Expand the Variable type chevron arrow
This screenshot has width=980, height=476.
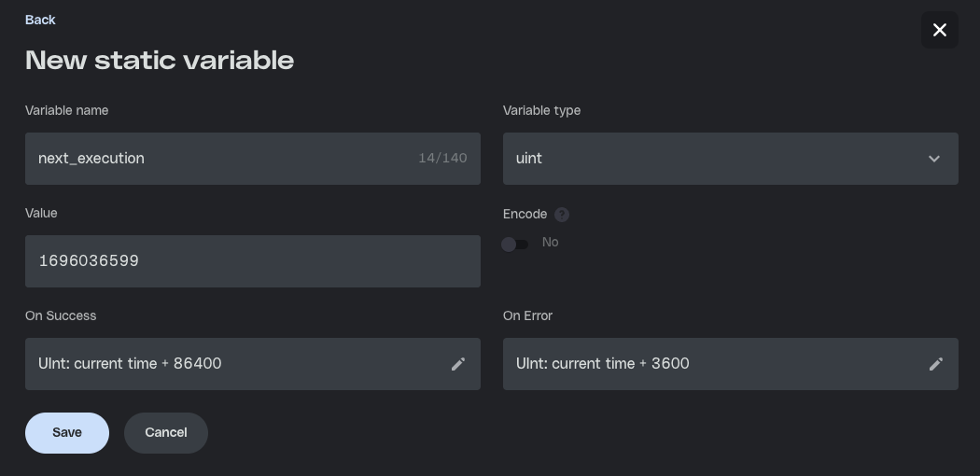(x=934, y=159)
